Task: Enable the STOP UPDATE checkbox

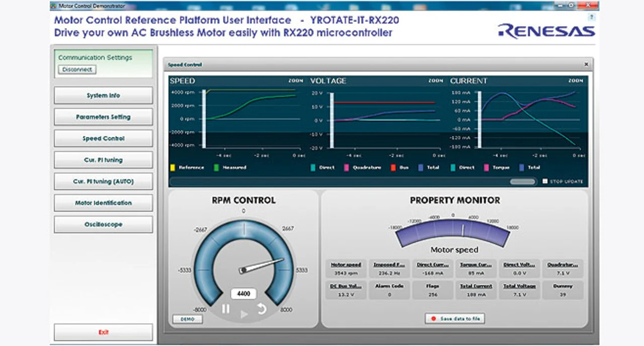Action: pos(545,181)
